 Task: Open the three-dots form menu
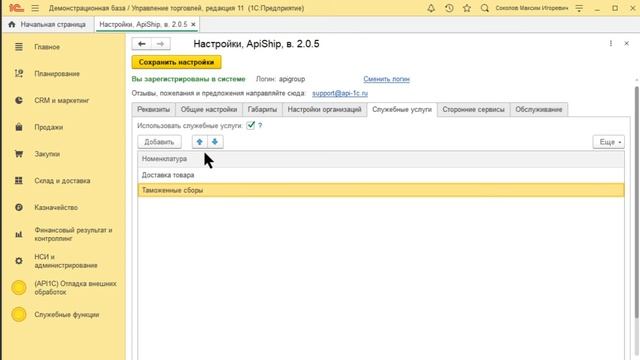click(x=611, y=43)
